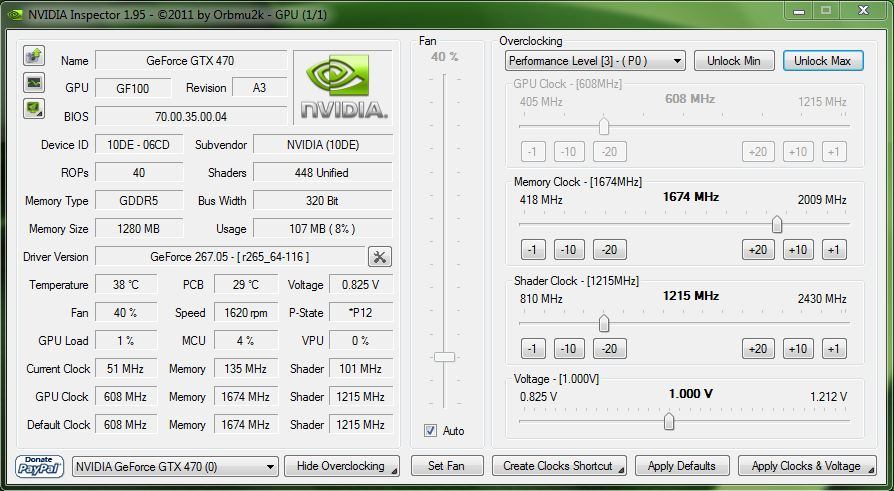Viewport: 894px width, 491px height.
Task: Click the Shaders value 448 Unified
Action: pos(323,173)
